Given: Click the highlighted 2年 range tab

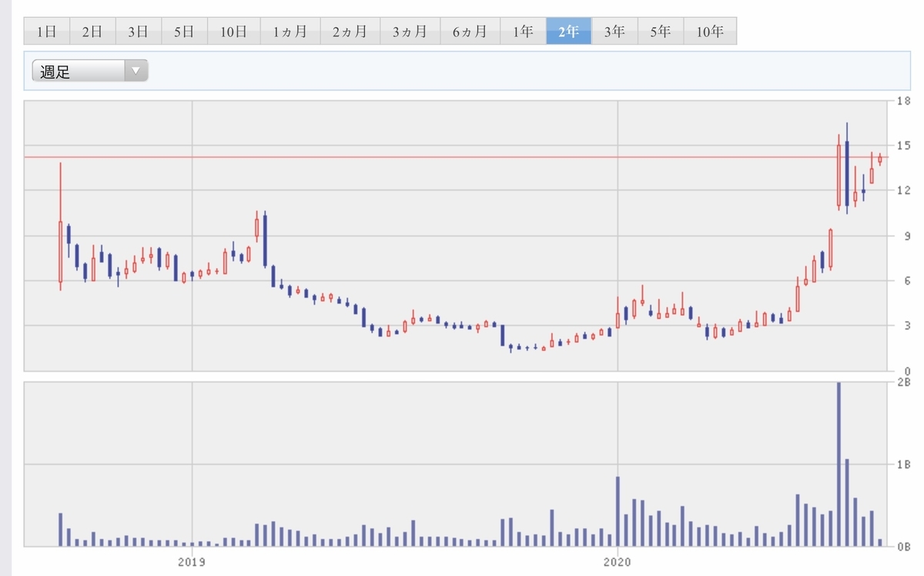Looking at the screenshot, I should [x=568, y=32].
